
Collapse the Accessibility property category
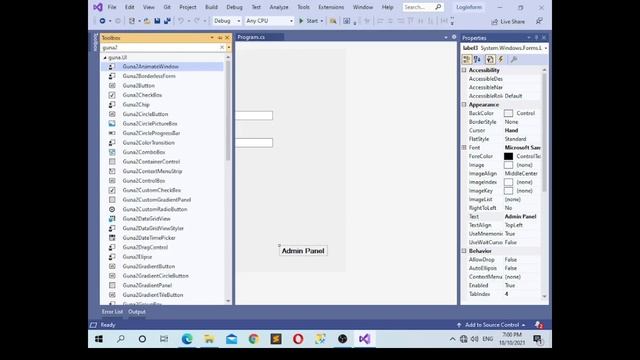point(464,70)
